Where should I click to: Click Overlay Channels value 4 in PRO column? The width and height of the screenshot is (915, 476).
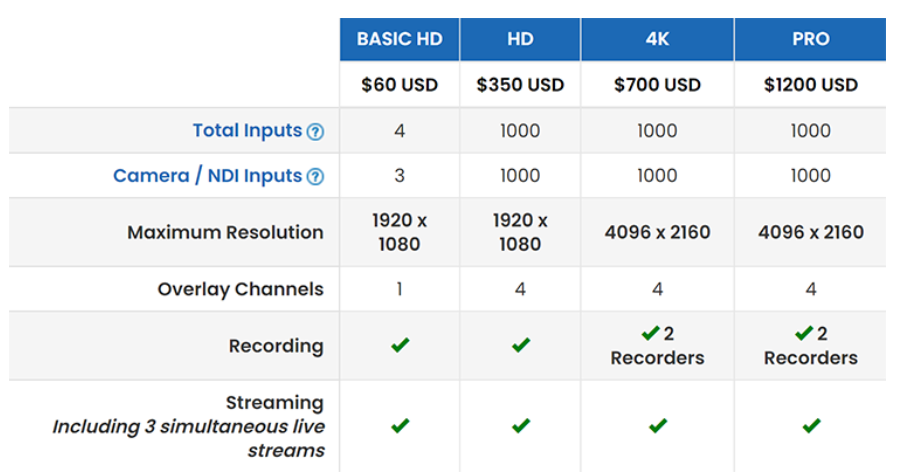pyautogui.click(x=811, y=289)
